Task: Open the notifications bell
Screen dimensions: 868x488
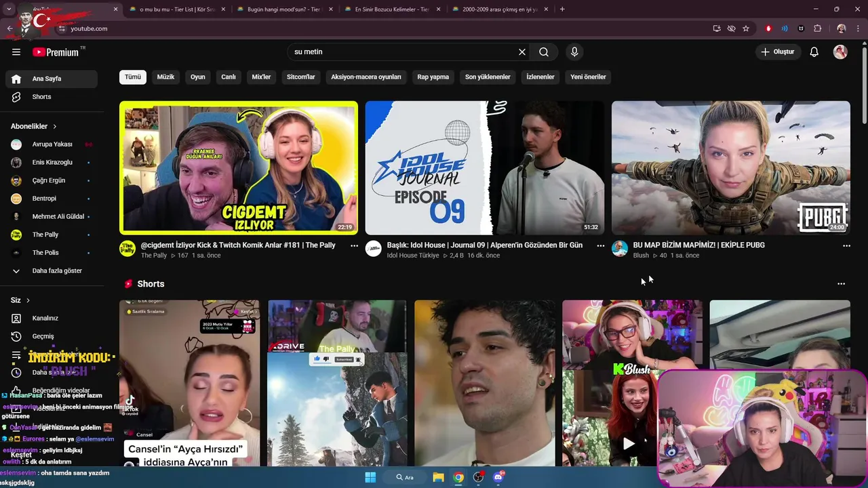Action: pos(814,52)
